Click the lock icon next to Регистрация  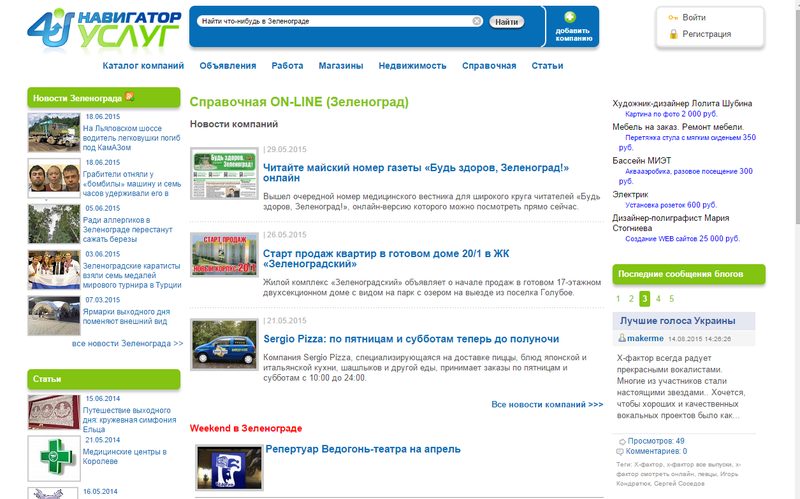coord(673,34)
